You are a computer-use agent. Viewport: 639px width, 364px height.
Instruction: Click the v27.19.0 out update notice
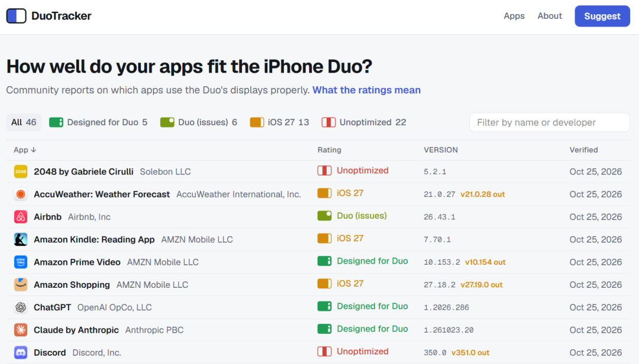[x=481, y=285]
